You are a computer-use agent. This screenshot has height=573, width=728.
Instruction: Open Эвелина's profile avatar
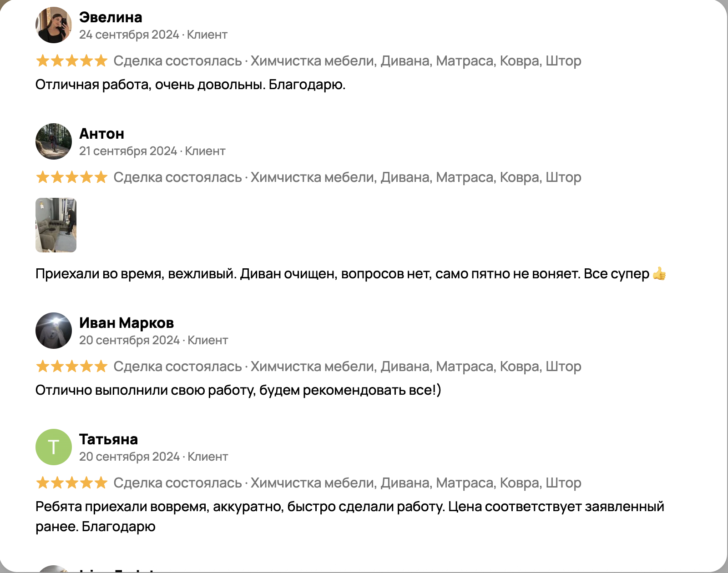tap(54, 25)
